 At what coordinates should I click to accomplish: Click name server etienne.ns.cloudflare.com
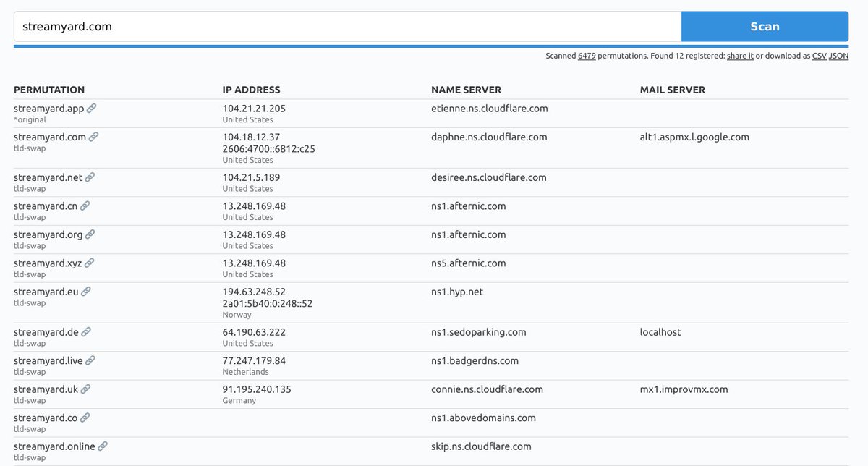click(x=490, y=109)
